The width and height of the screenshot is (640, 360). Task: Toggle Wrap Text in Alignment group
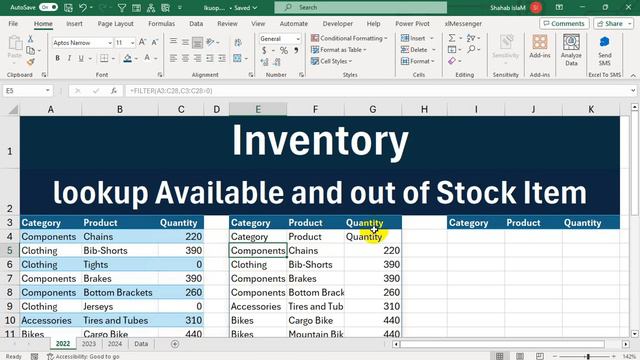click(x=238, y=42)
